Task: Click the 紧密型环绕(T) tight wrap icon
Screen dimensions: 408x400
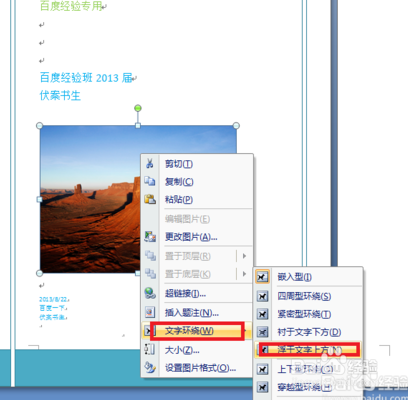Action: tap(262, 314)
